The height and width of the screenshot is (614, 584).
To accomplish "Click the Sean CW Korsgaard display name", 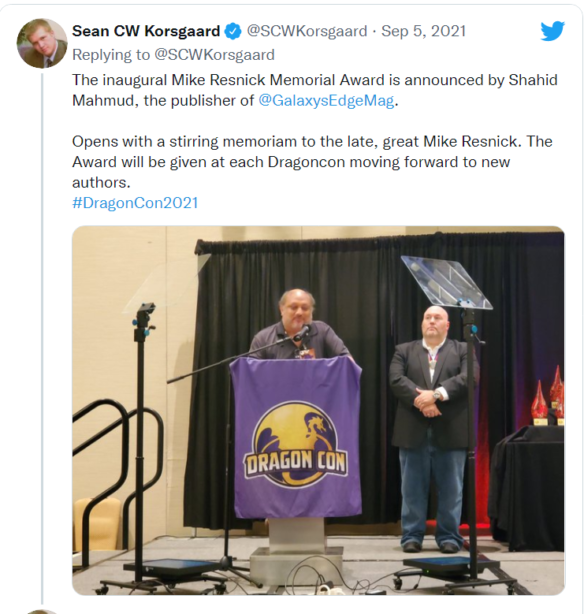I will pos(146,31).
